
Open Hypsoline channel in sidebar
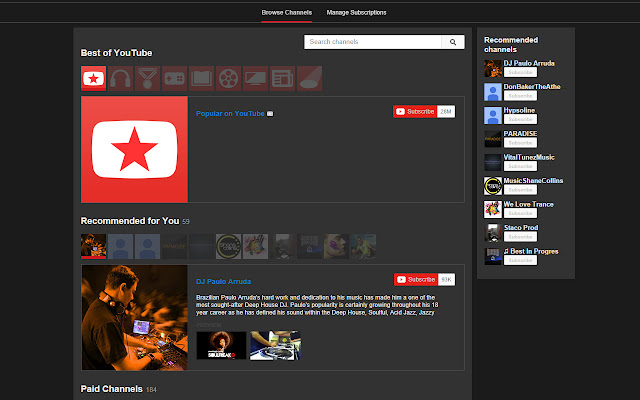pyautogui.click(x=519, y=110)
